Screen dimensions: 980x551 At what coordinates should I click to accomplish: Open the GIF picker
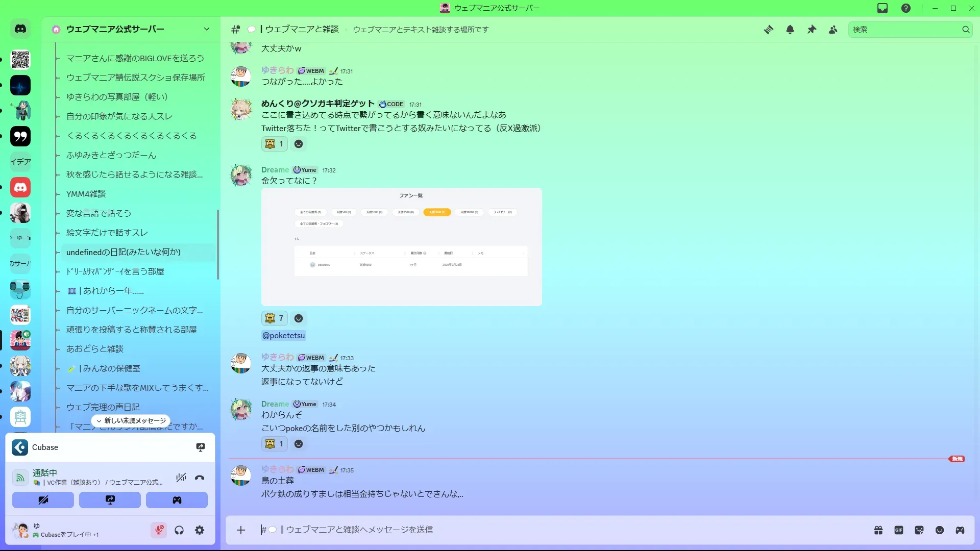pyautogui.click(x=899, y=530)
